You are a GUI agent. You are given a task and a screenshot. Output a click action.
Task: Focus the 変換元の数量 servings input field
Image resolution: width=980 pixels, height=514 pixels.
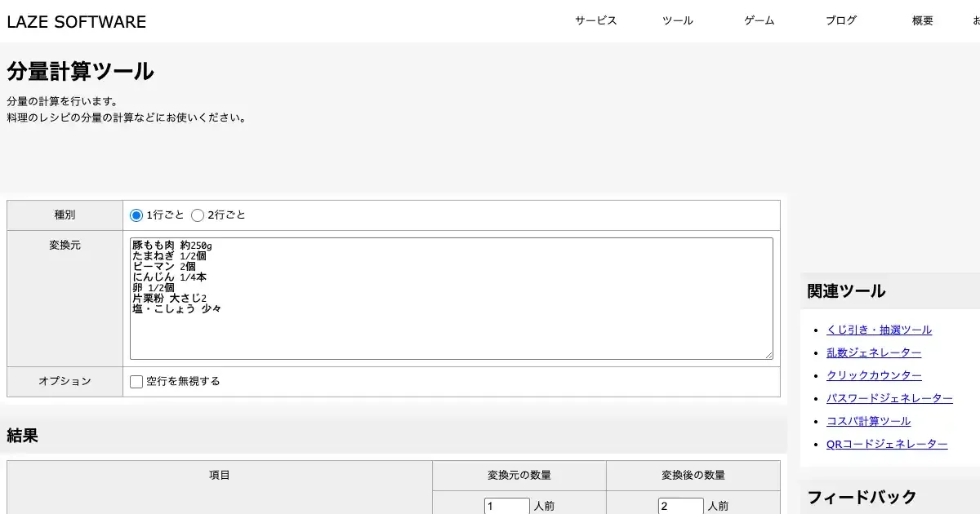pos(506,506)
